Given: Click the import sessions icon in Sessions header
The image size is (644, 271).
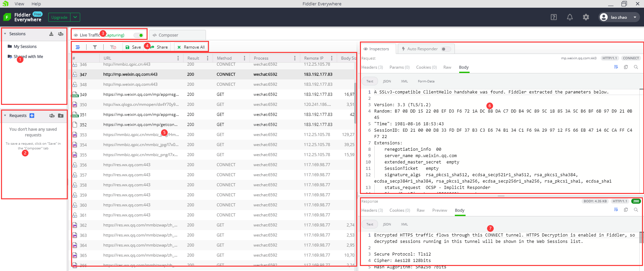Looking at the screenshot, I should 51,34.
